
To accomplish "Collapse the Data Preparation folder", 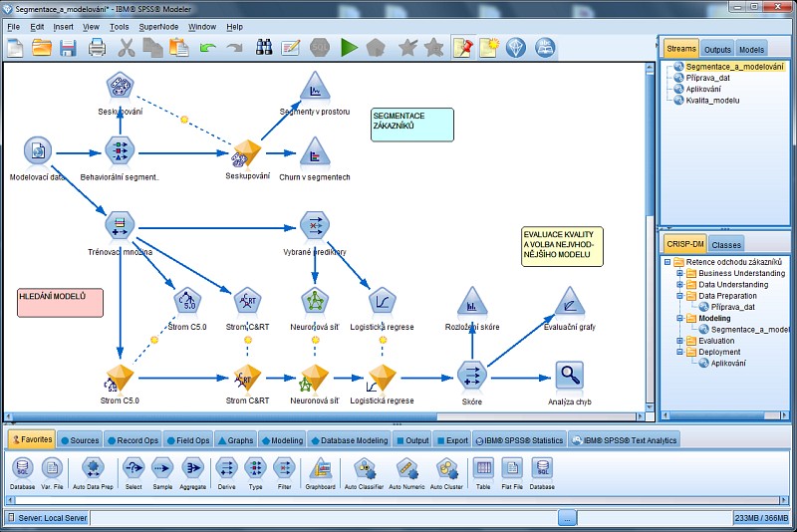I will [x=679, y=296].
